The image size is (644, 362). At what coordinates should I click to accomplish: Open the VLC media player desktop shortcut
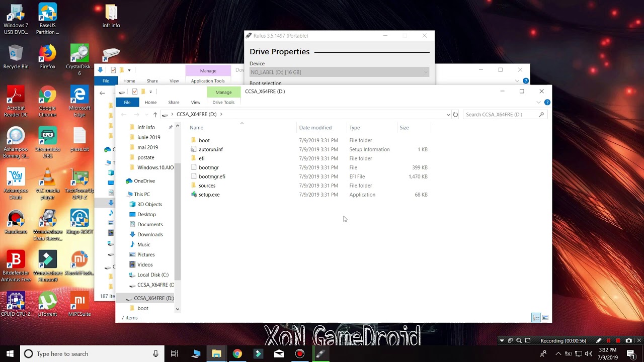(x=48, y=184)
